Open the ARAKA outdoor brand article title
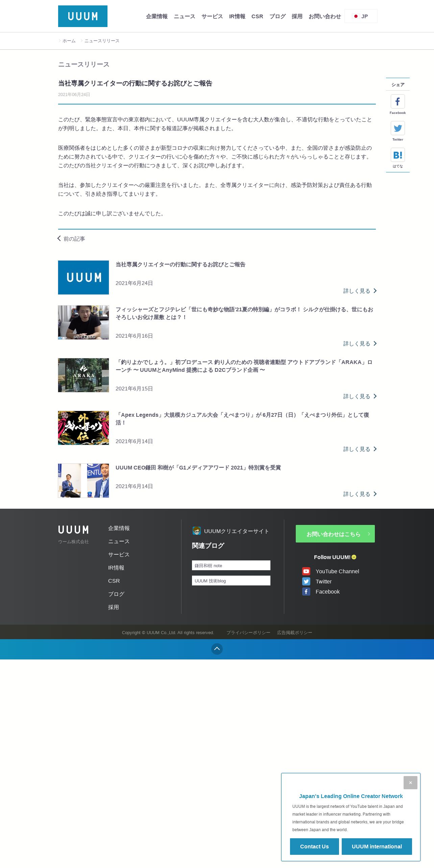This screenshot has width=434, height=868. click(244, 366)
